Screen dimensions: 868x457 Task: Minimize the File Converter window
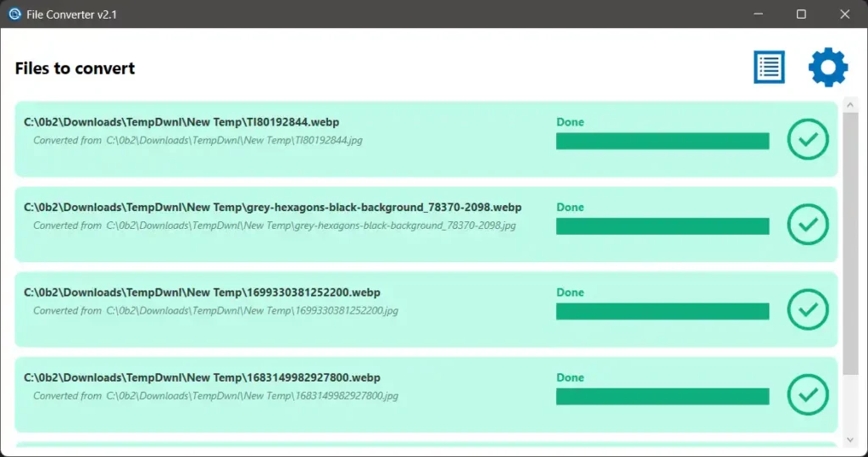(759, 14)
